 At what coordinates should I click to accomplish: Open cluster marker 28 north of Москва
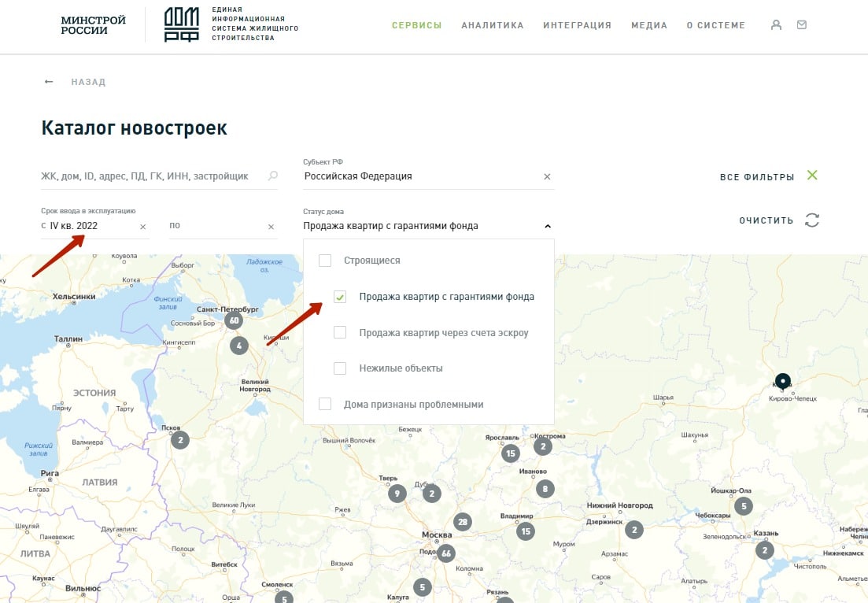coord(463,522)
